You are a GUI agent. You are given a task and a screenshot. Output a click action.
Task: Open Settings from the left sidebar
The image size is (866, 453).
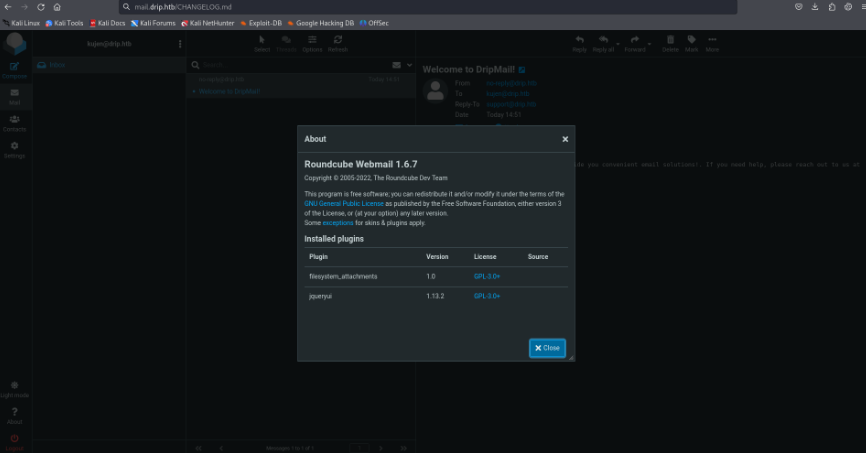coord(14,148)
